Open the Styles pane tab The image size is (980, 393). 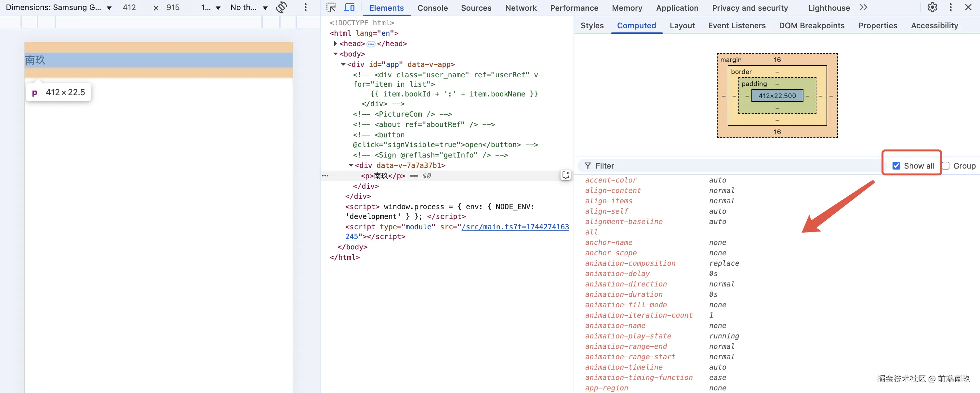[x=592, y=25]
